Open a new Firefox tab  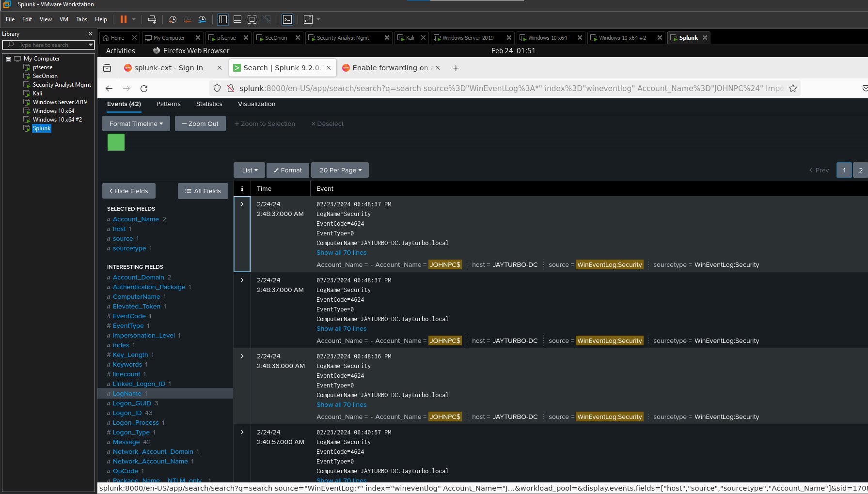(x=456, y=68)
